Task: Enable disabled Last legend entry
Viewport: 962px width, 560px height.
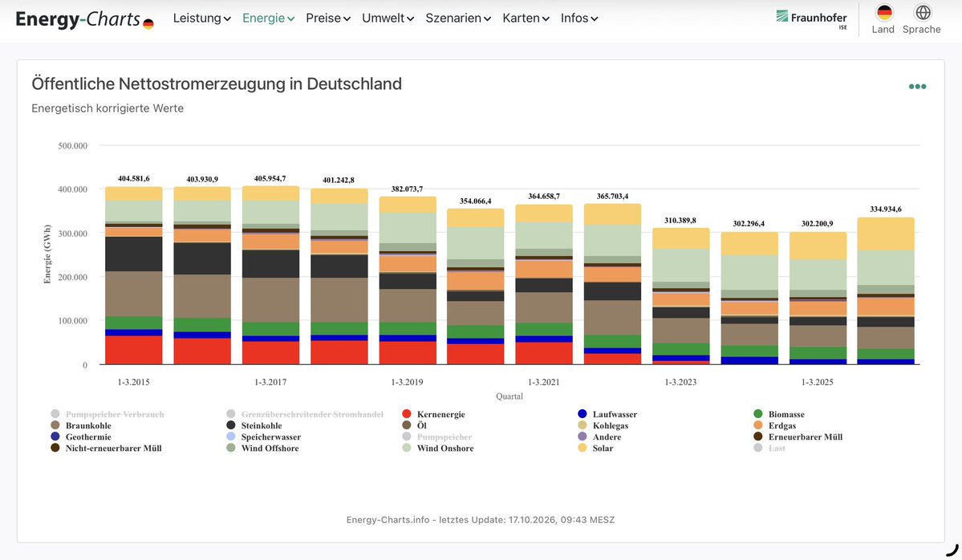Action: point(769,448)
